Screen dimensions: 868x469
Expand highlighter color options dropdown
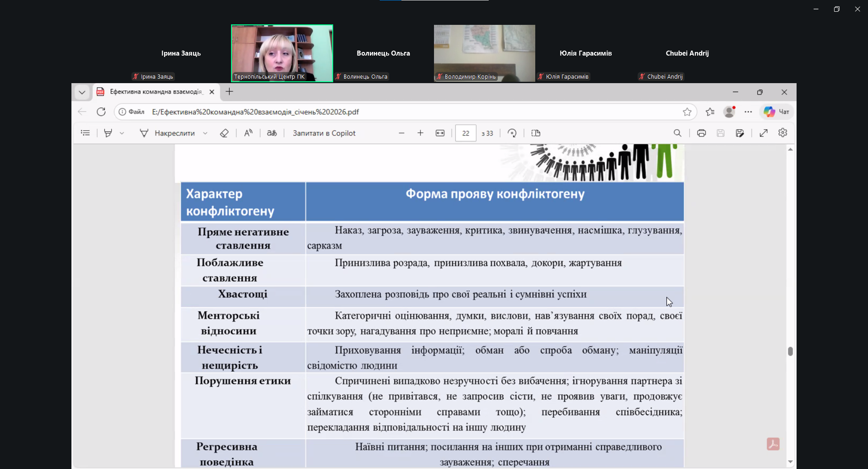coord(122,133)
